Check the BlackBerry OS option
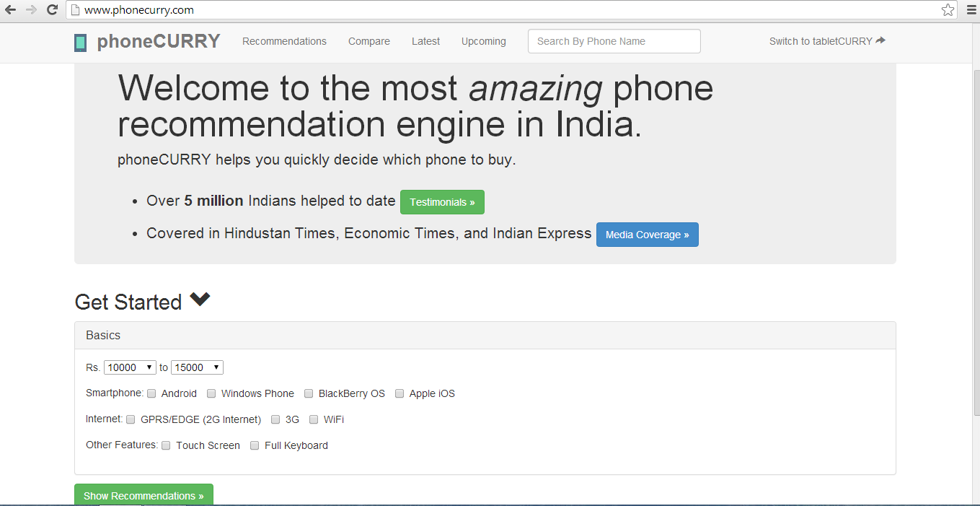The image size is (980, 506). click(309, 393)
